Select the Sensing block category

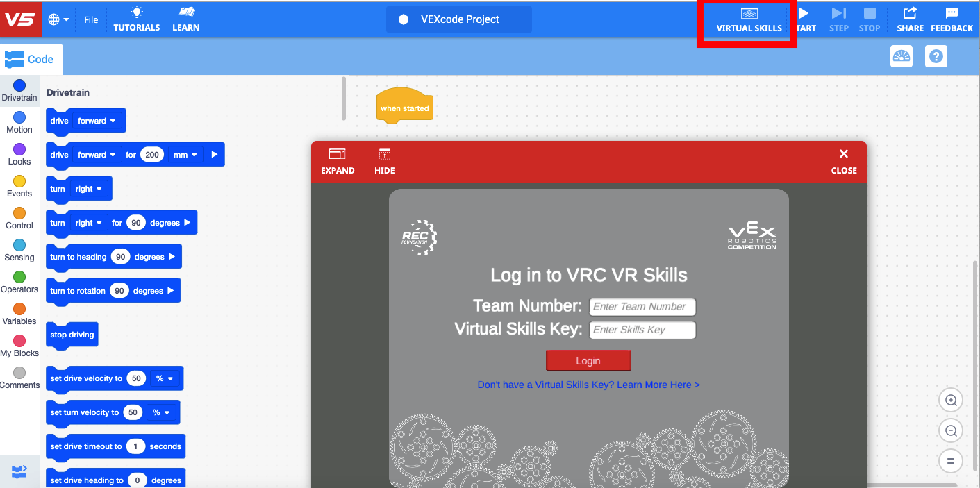point(19,251)
